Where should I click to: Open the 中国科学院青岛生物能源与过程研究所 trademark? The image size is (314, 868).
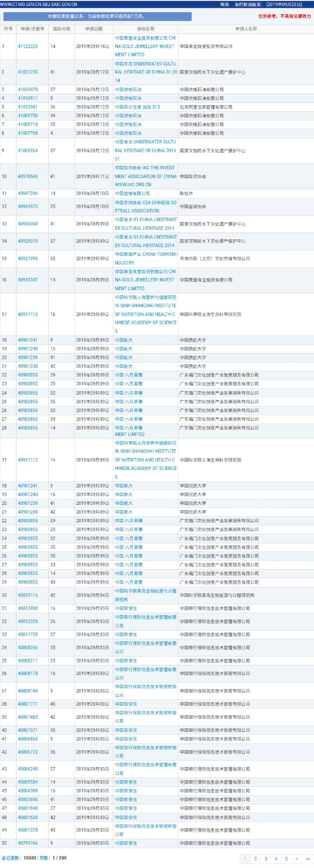145,595
